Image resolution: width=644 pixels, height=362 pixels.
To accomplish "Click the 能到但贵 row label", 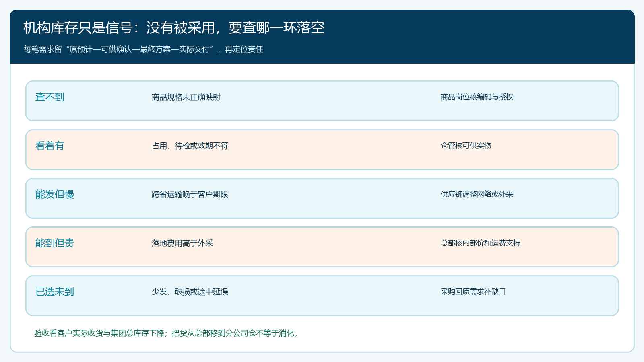I will 55,243.
